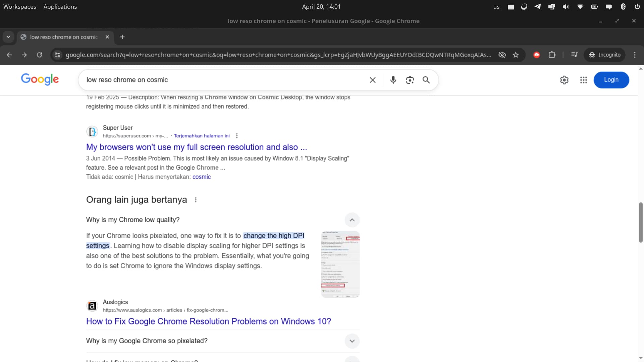
Task: Open the red extension icon in toolbar
Action: coord(537,55)
